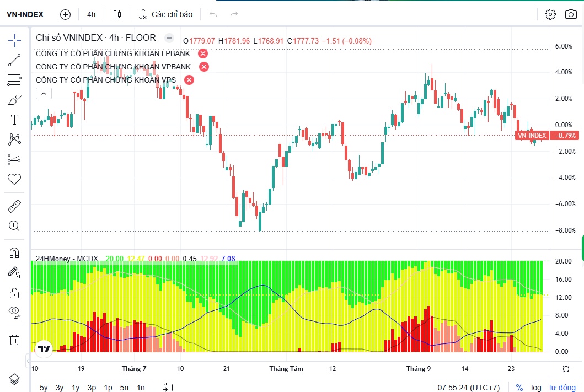Select the 1y time range
Screen dimensions: 584x392
click(x=76, y=388)
